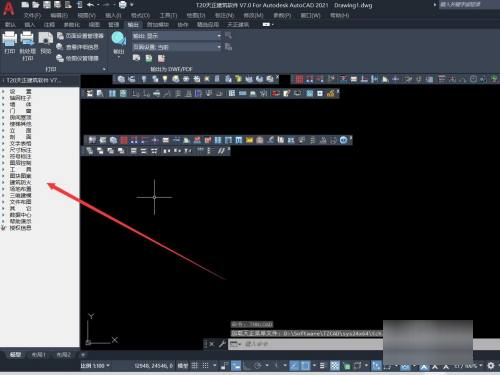Click the red layer icon in upper-right toolbar
The height and width of the screenshot is (375, 500).
point(299,79)
